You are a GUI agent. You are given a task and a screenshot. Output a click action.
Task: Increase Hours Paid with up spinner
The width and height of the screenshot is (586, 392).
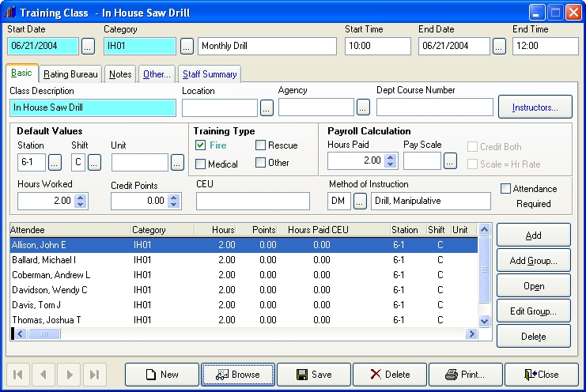[x=390, y=157]
